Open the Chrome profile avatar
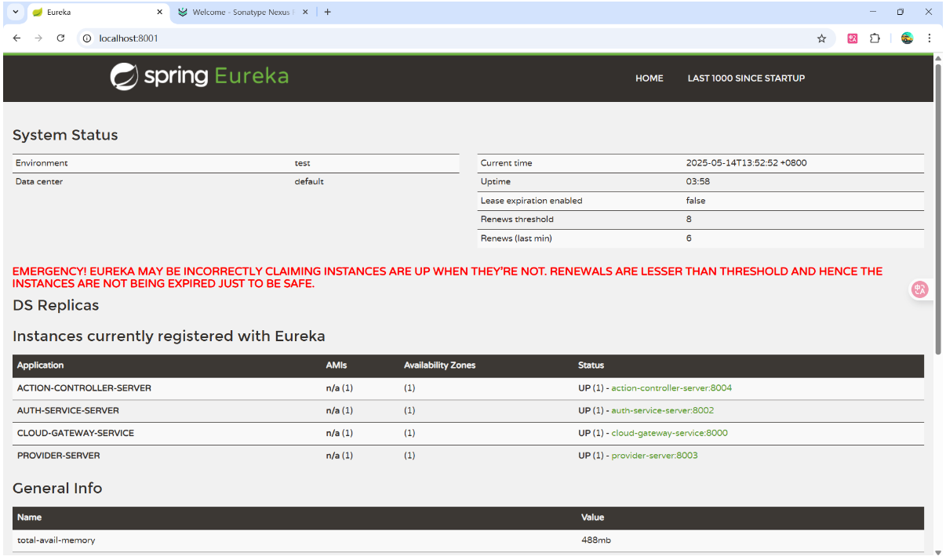Image resolution: width=946 pixels, height=560 pixels. tap(908, 38)
